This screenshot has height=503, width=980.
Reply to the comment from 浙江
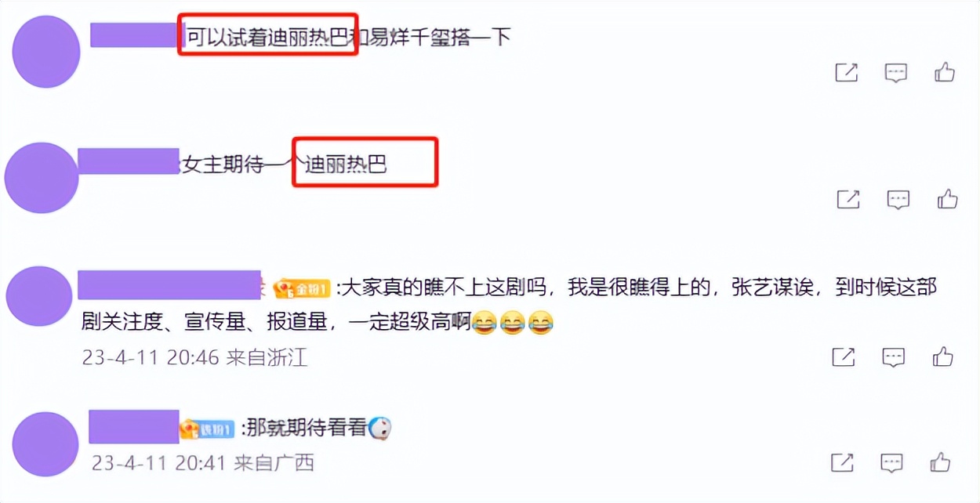894,357
